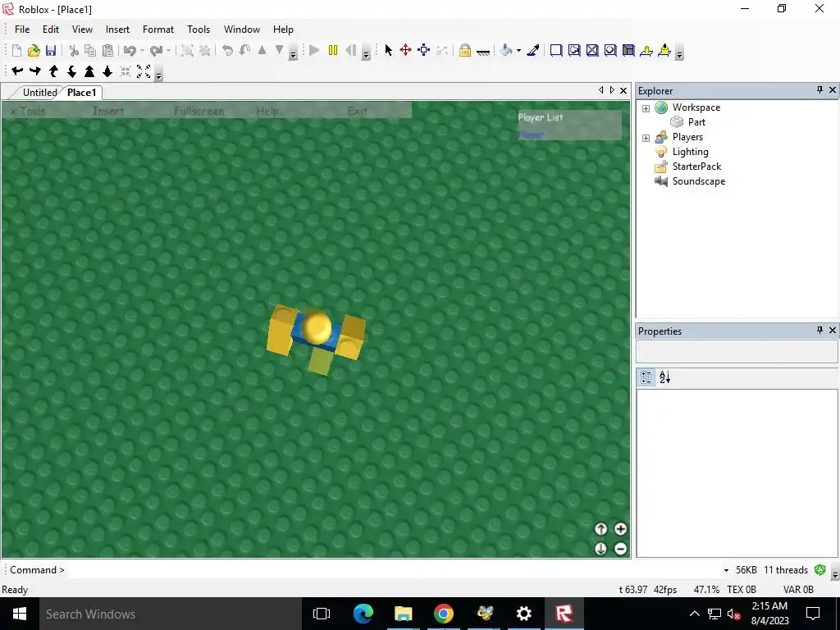840x630 pixels.
Task: Open the Window menu
Action: point(242,30)
